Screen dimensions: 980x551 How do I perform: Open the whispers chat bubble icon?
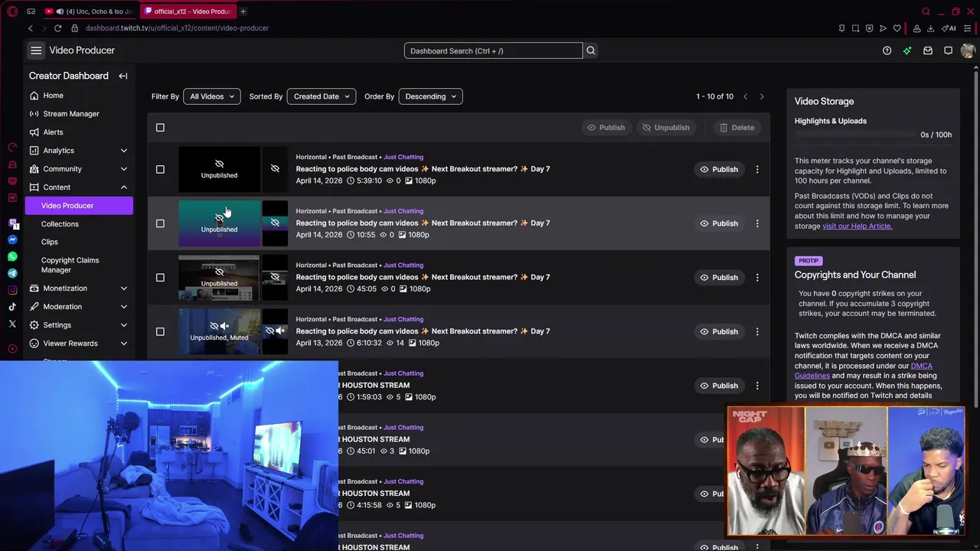[948, 51]
